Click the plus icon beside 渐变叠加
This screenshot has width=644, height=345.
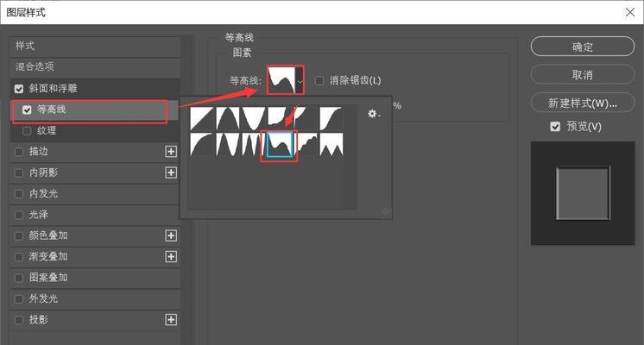(x=171, y=257)
